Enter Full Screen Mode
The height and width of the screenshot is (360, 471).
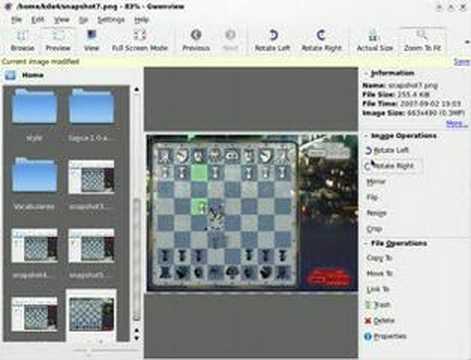(140, 41)
